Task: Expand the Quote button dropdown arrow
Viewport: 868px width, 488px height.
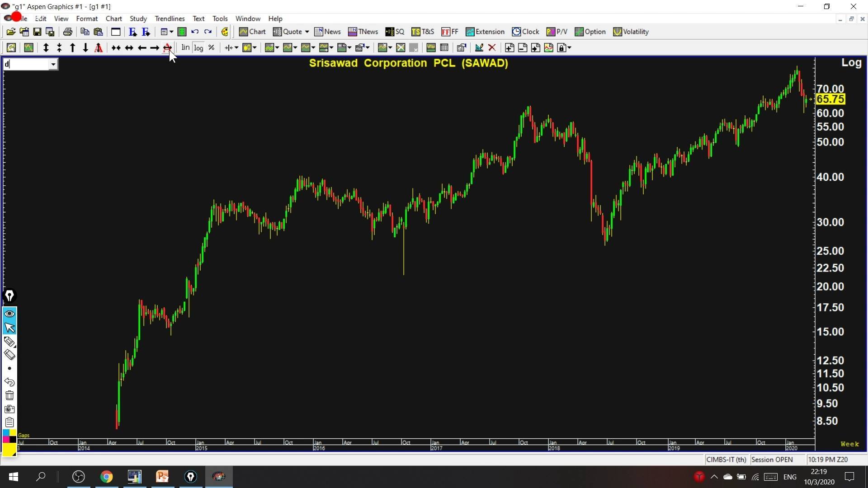Action: [307, 32]
